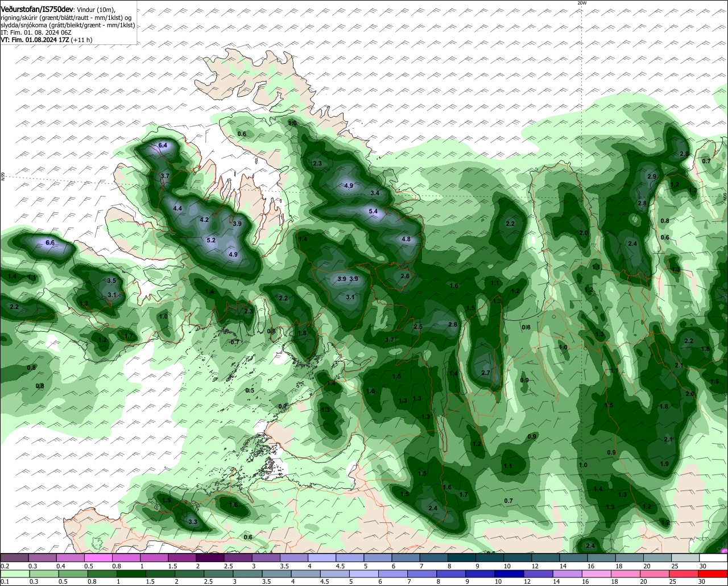Select the bright red 30 rain legend swatch
728x586 pixels.
click(713, 574)
